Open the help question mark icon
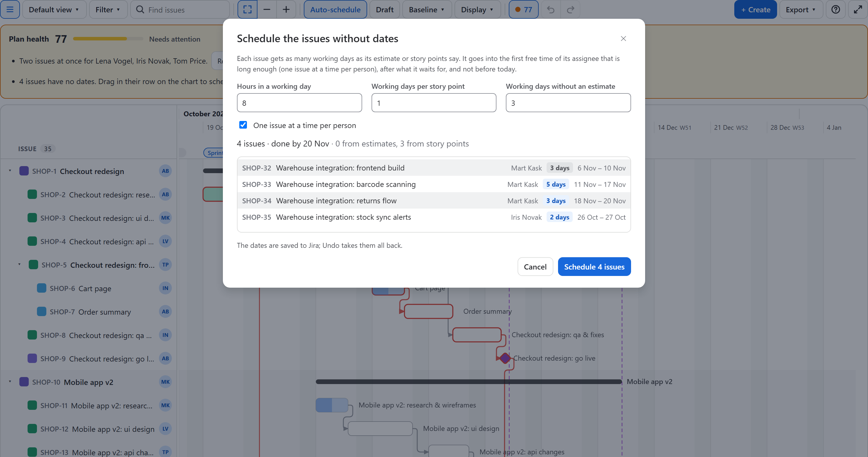Image resolution: width=868 pixels, height=457 pixels. click(836, 9)
